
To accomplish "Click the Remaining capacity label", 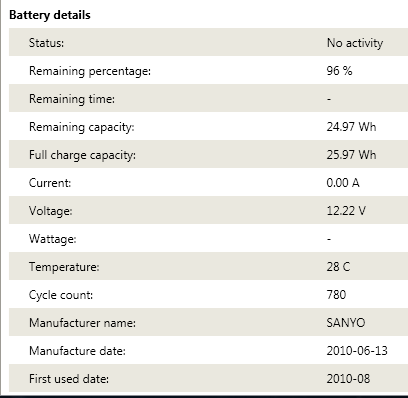I will pos(82,127).
